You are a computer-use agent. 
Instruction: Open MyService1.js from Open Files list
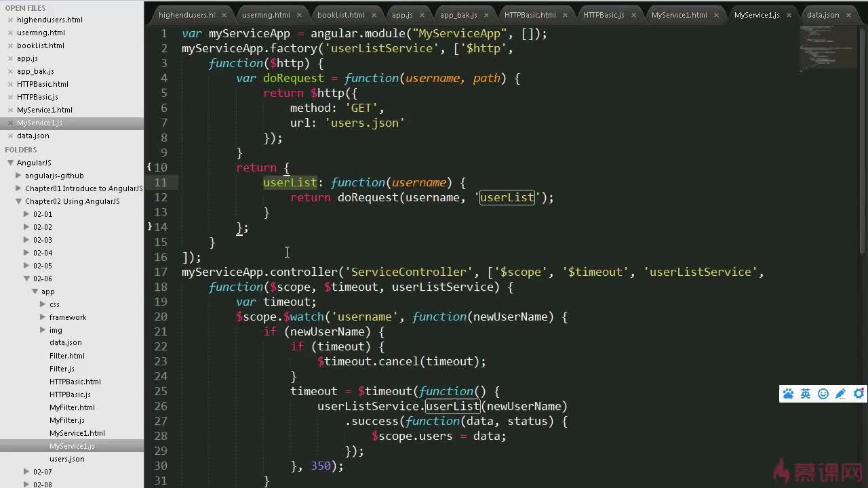[39, 123]
